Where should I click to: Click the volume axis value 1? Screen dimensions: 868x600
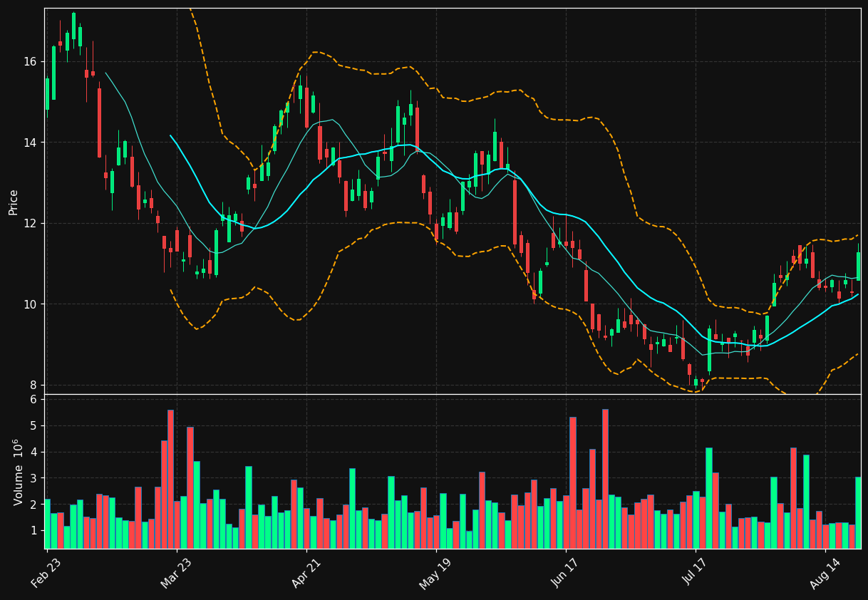[33, 531]
